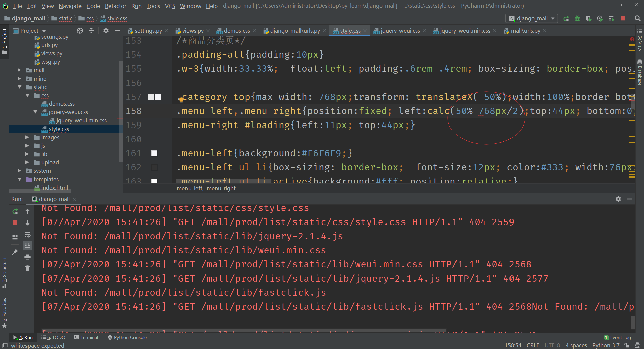Viewport: 644px width, 349px height.
Task: Open Run panel settings gear
Action: [618, 199]
